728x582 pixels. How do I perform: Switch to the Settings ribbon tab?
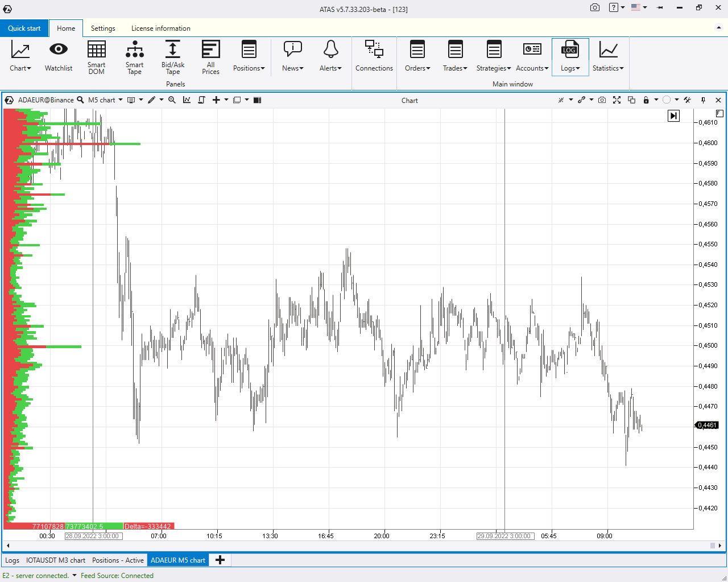[103, 28]
